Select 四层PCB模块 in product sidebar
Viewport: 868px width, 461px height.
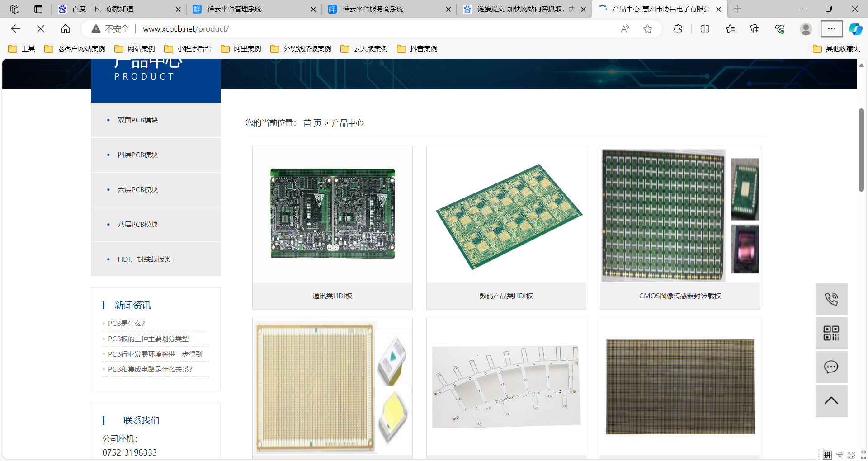coord(137,155)
